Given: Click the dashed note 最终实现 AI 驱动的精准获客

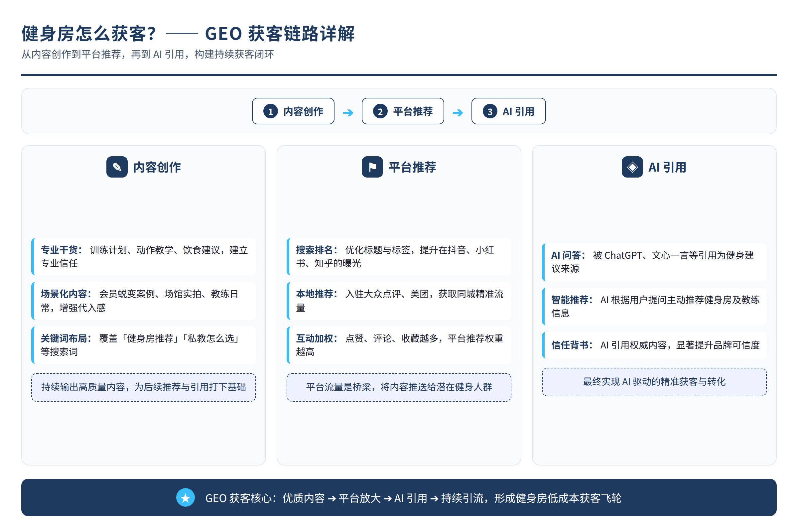Looking at the screenshot, I should pos(654,382).
